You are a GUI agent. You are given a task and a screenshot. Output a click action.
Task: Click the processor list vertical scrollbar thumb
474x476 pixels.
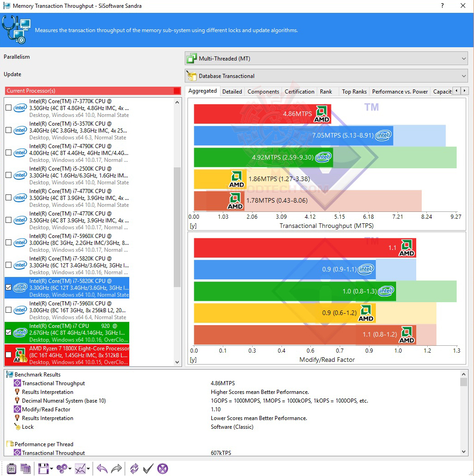coord(177,227)
